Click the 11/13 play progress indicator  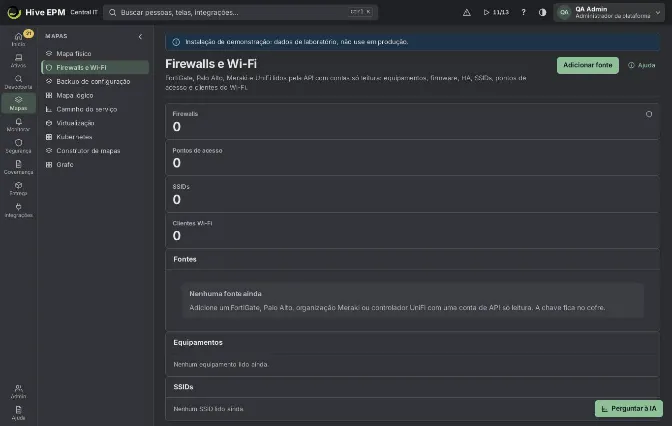point(496,12)
